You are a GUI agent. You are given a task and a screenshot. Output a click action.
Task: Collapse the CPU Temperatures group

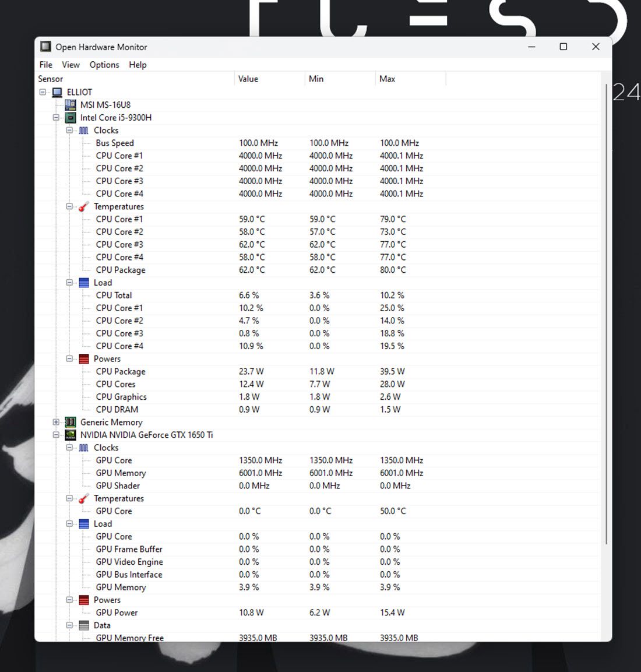point(69,206)
